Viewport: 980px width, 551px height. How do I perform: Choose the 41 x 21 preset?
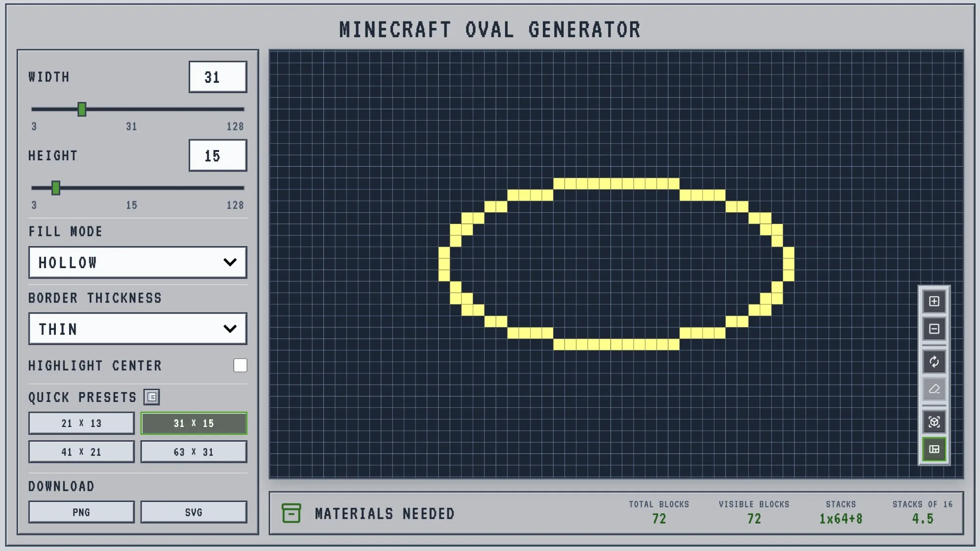pos(81,452)
